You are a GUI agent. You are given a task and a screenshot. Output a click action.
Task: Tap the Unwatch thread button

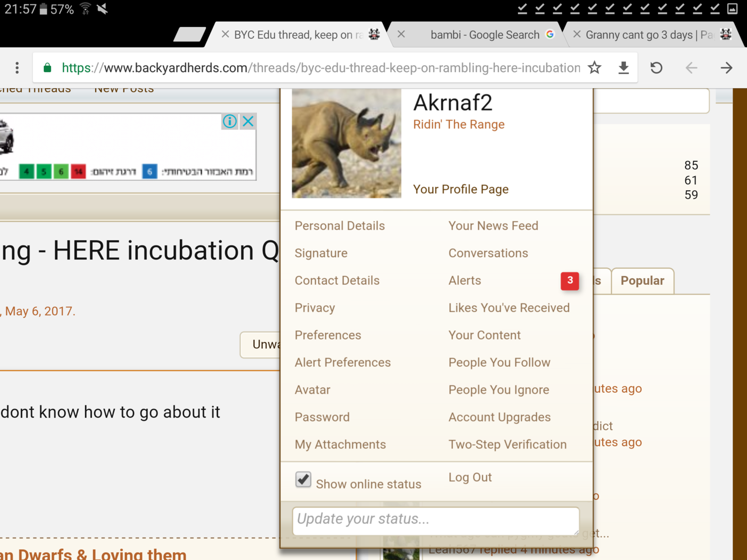(x=261, y=344)
